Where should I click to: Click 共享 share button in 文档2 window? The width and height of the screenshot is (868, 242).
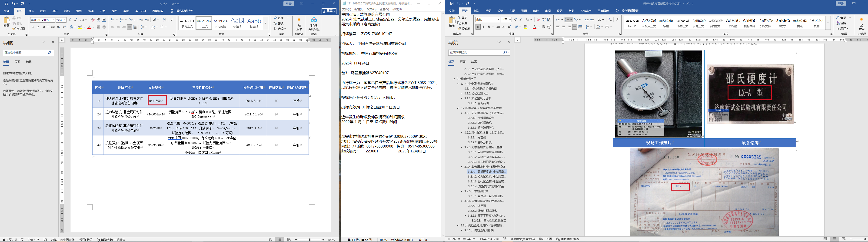click(329, 11)
